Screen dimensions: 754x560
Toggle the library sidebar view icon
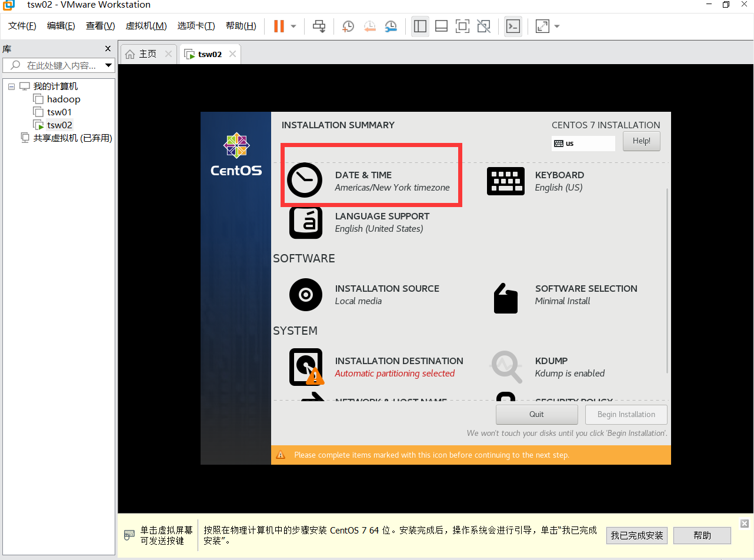click(x=420, y=26)
